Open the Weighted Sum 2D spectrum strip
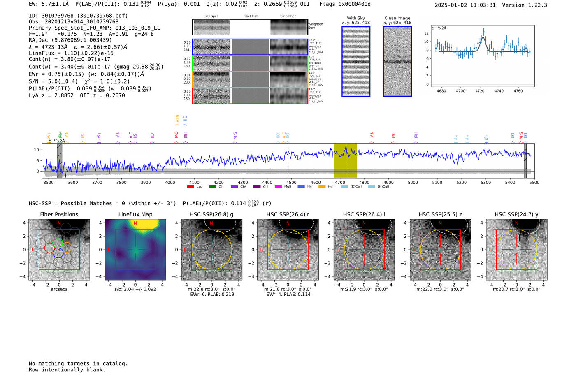This screenshot has width=576, height=392. tap(250, 27)
